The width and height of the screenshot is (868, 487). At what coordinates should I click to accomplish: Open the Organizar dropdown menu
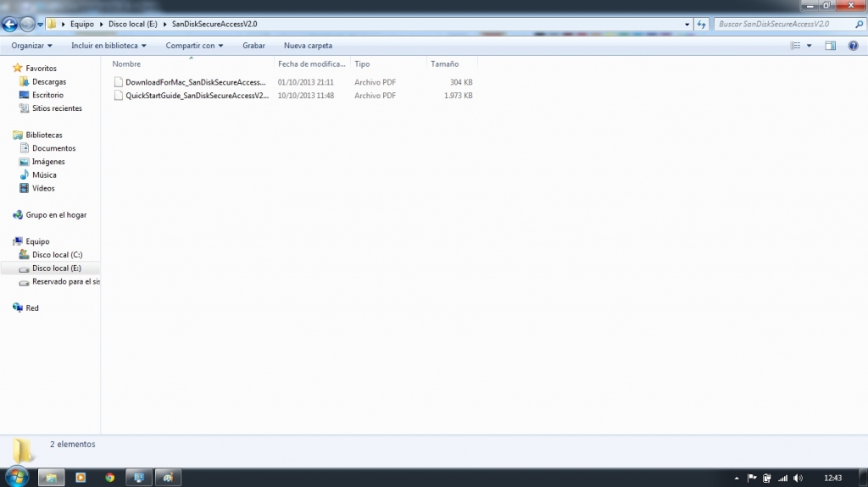[32, 46]
